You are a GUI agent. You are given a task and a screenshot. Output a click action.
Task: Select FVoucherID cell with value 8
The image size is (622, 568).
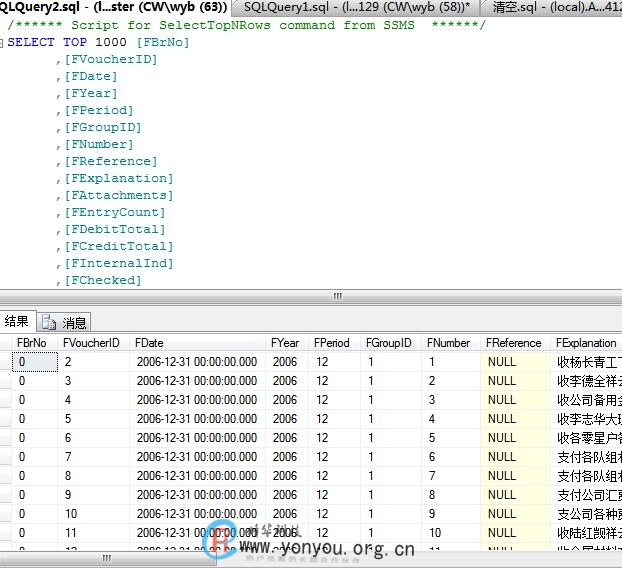(94, 476)
